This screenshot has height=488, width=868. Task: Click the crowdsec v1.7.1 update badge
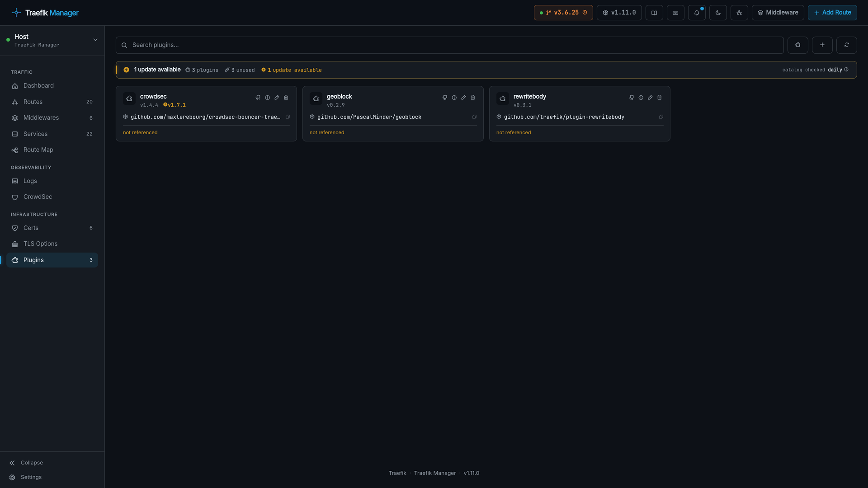point(175,105)
